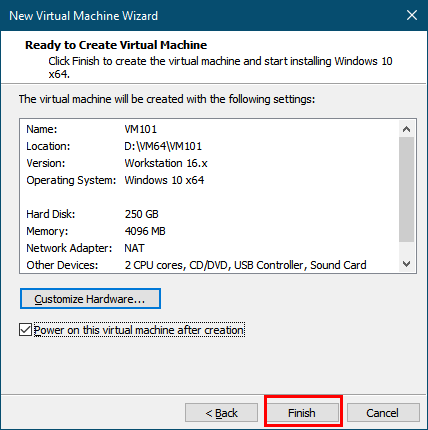Viewport: 428px width, 430px height.
Task: Click the settings list scroll down arrow
Action: pos(406,264)
